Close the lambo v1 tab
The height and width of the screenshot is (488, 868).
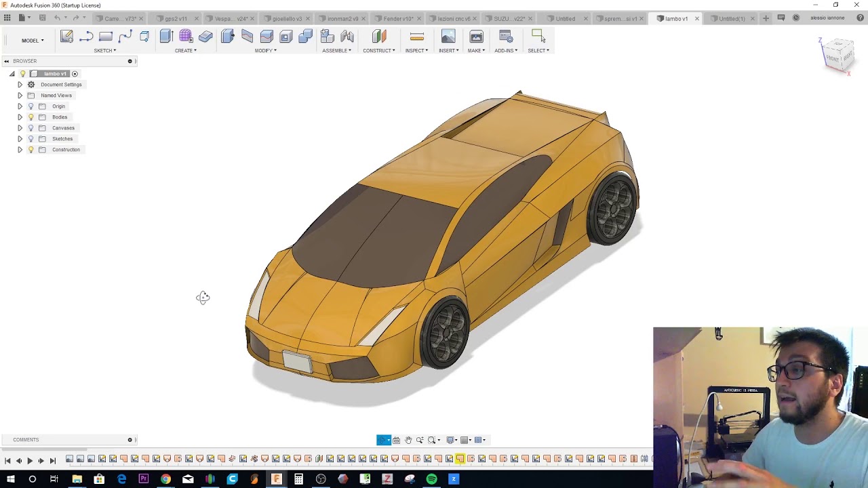tap(696, 18)
